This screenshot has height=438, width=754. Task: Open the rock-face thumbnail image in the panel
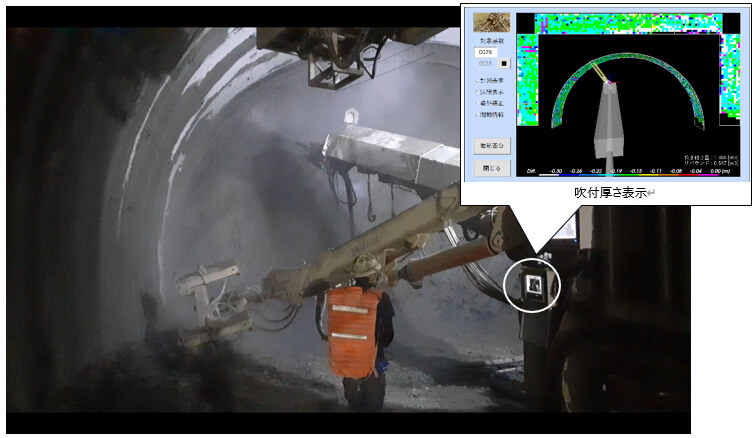tap(491, 22)
